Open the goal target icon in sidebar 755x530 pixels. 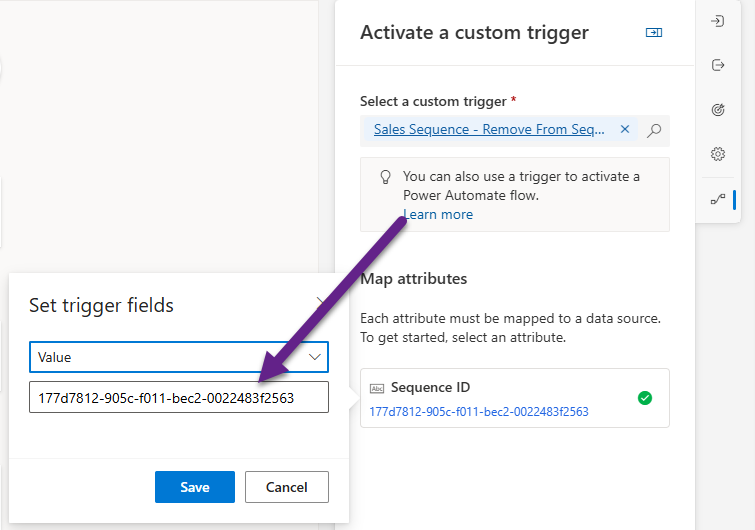717,110
